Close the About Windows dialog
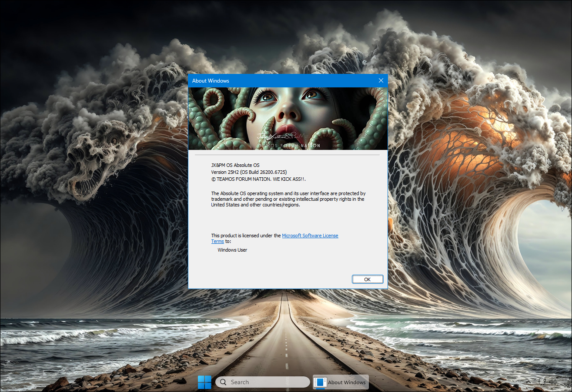 click(381, 80)
